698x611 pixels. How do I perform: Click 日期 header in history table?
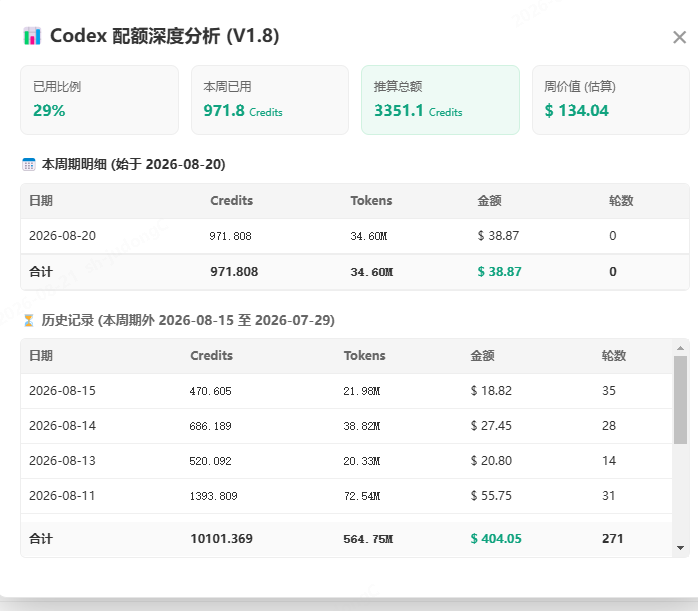coord(41,356)
